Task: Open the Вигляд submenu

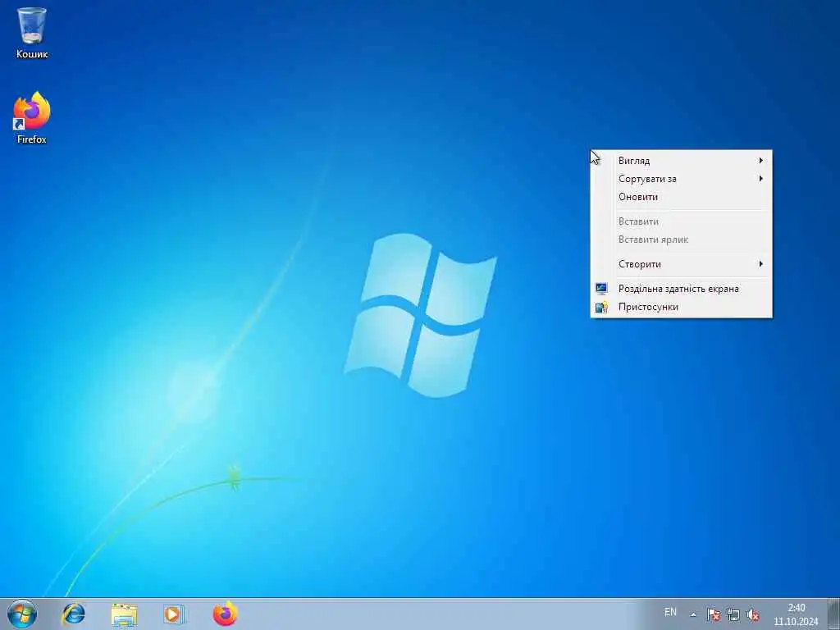Action: (682, 160)
